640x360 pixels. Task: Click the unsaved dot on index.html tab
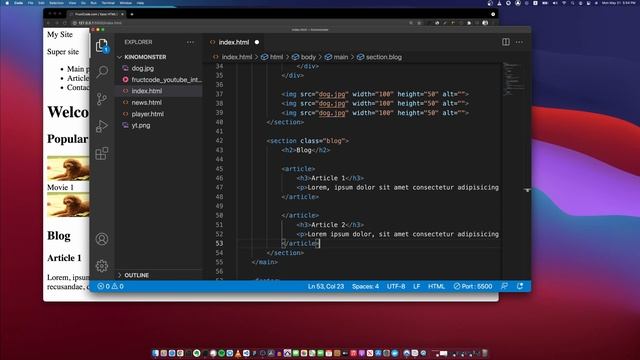coord(257,42)
